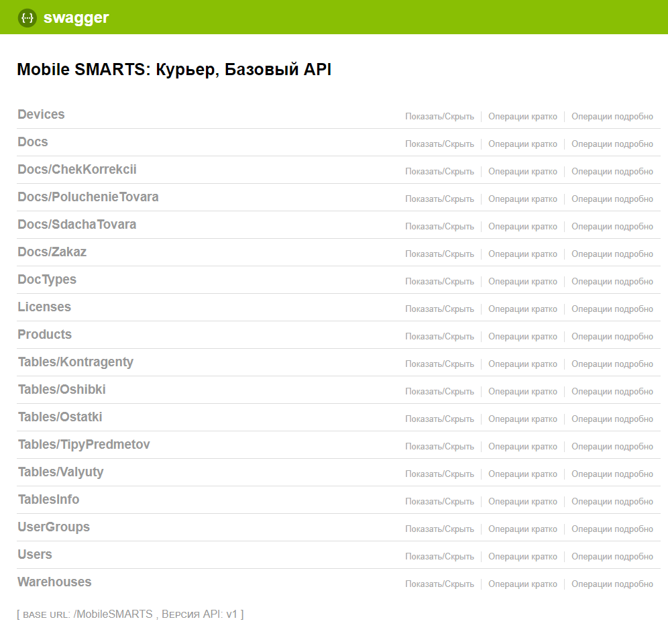Toggle Показать/Скрыть for Licenses
Screen dimensions: 668x644
click(440, 309)
